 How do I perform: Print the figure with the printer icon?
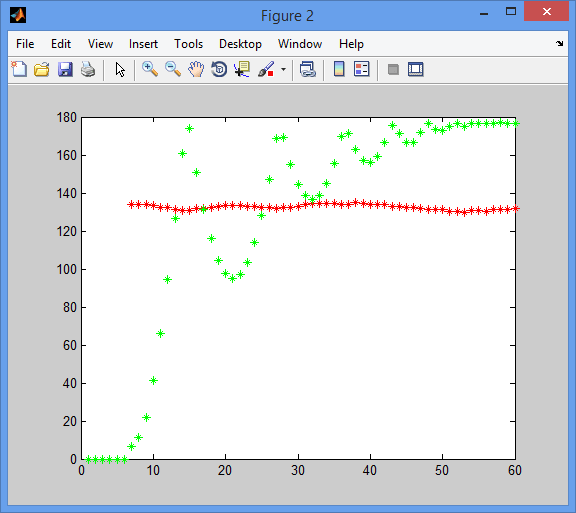(x=88, y=69)
